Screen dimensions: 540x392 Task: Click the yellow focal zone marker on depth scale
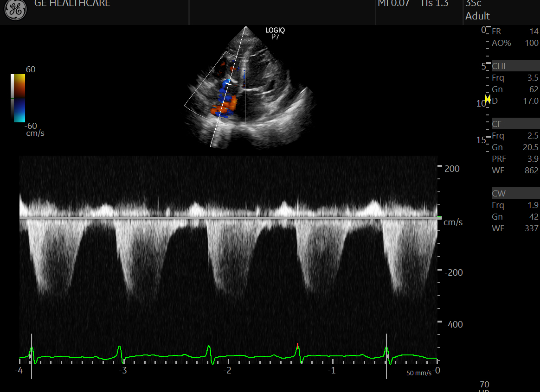click(488, 99)
